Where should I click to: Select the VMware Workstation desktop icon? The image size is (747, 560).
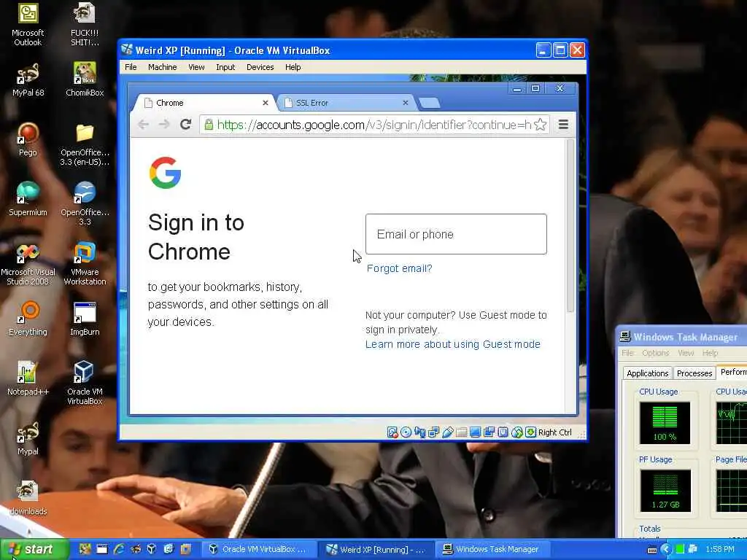(x=85, y=264)
